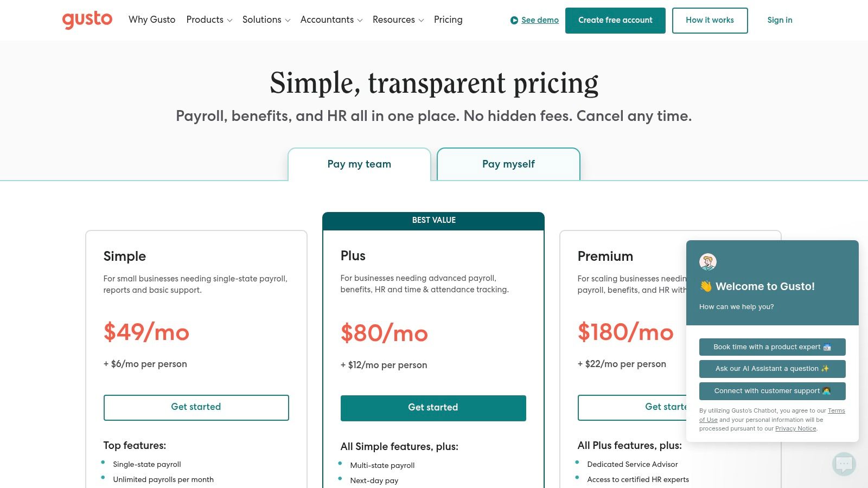Open the Resources dropdown menu
Screen dimensions: 868x488
(x=398, y=20)
